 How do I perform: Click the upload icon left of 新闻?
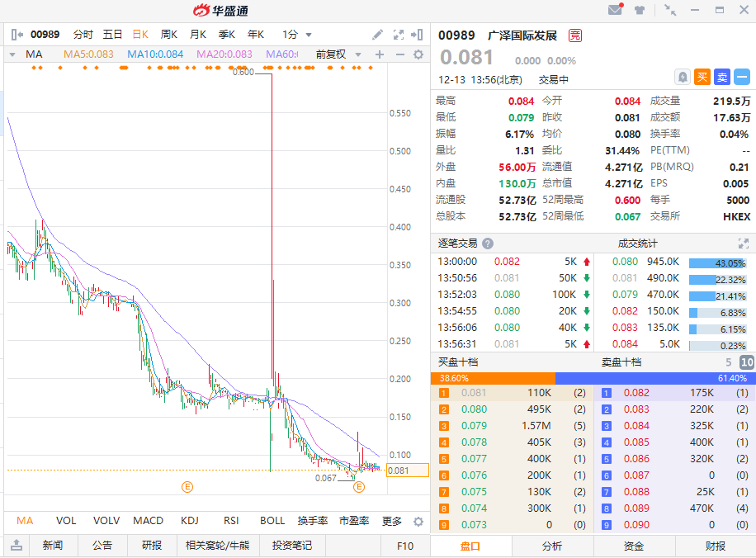16,546
